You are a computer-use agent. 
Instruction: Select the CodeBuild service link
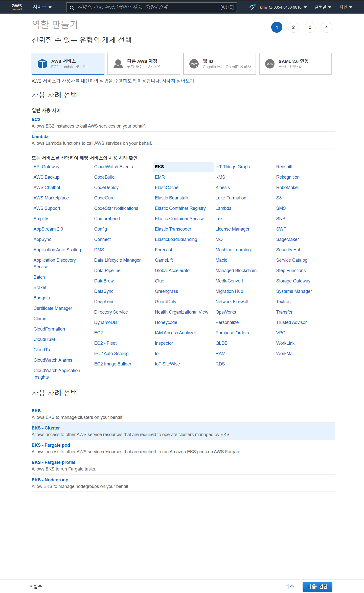click(x=104, y=177)
